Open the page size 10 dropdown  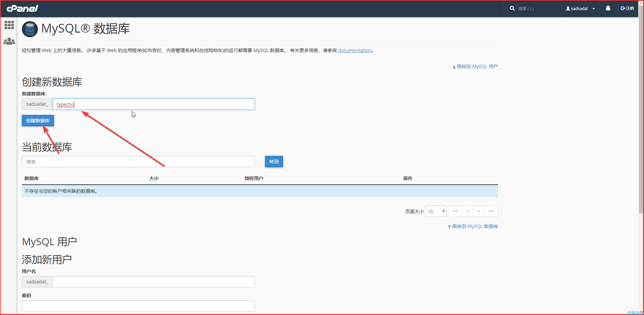[x=436, y=211]
